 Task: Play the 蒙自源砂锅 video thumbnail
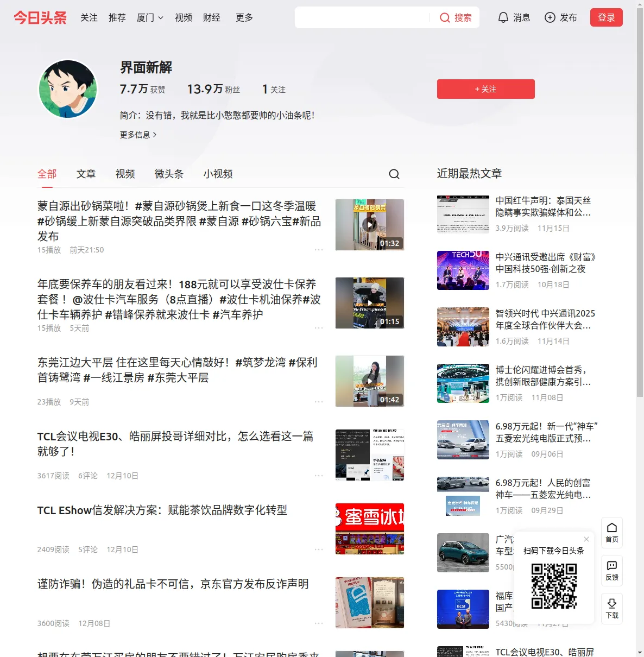point(370,225)
